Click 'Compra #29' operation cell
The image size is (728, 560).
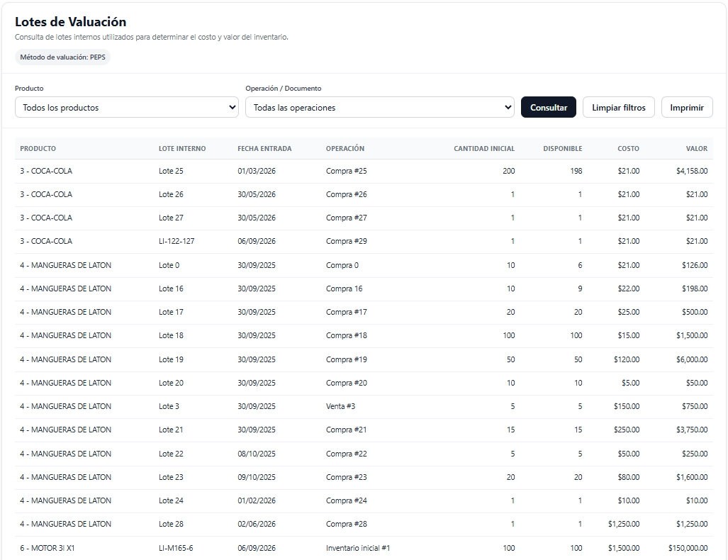tap(347, 241)
